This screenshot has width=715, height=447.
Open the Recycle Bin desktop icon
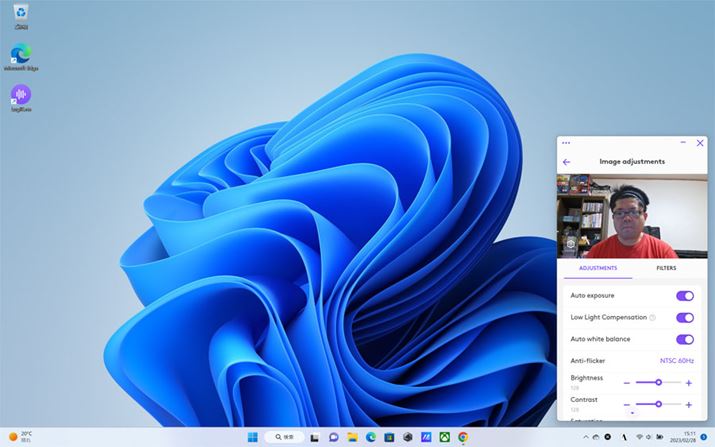(x=21, y=16)
